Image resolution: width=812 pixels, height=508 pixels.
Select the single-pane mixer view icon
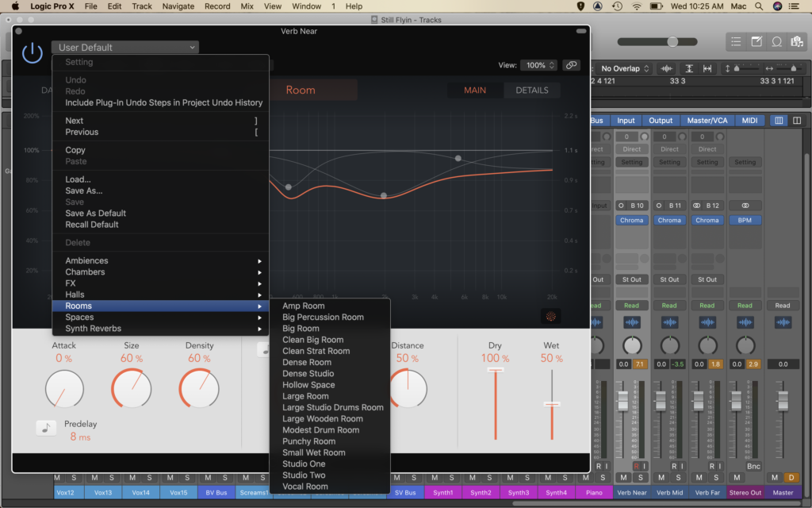[779, 120]
